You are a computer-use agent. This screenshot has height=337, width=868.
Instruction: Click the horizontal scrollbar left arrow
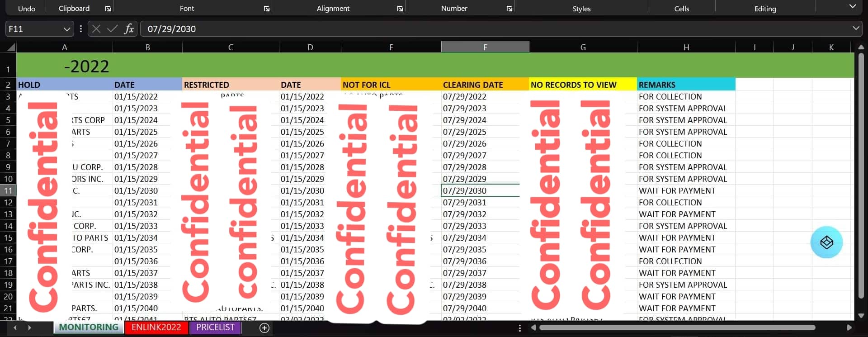pos(533,328)
